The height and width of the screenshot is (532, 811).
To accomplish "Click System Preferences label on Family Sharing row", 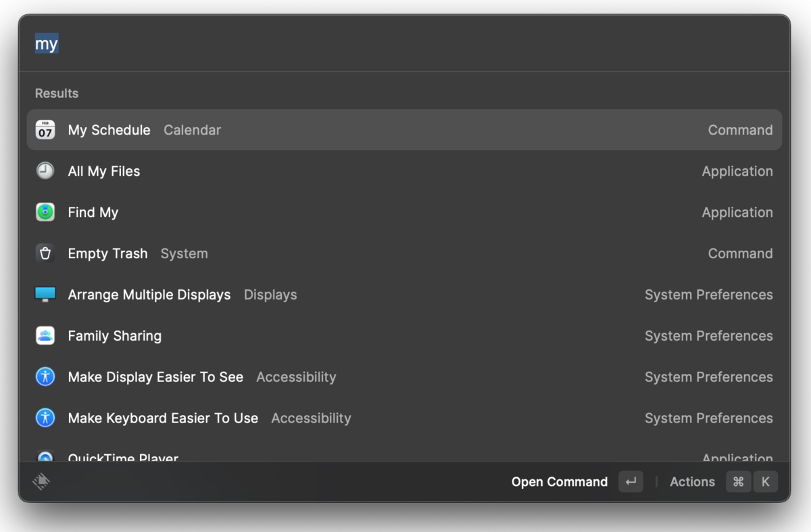I will coord(709,336).
